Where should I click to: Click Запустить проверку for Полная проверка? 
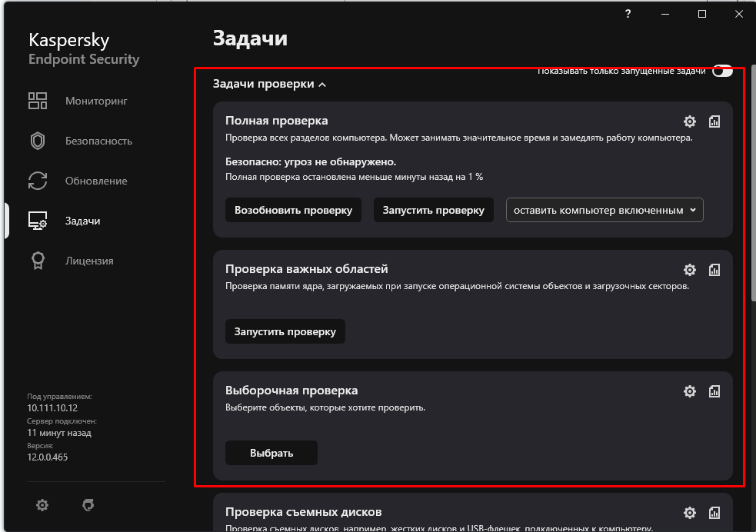pos(434,210)
